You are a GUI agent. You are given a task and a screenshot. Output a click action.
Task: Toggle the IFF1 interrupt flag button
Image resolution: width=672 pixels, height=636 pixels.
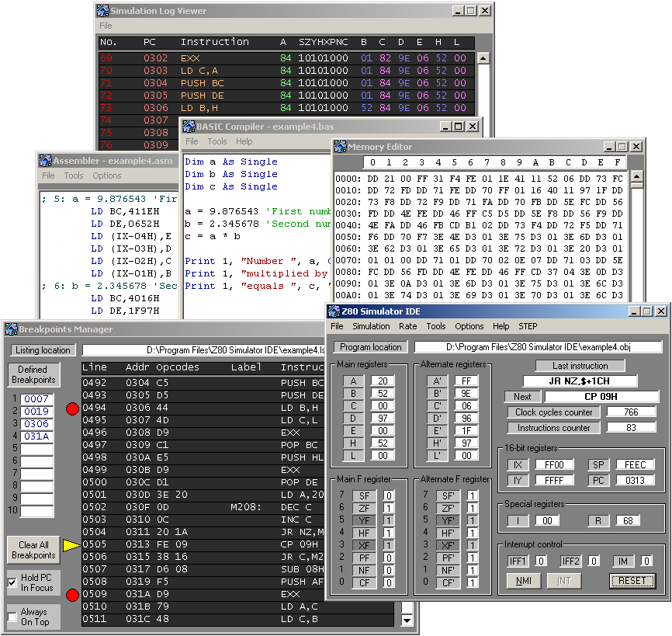pos(518,561)
